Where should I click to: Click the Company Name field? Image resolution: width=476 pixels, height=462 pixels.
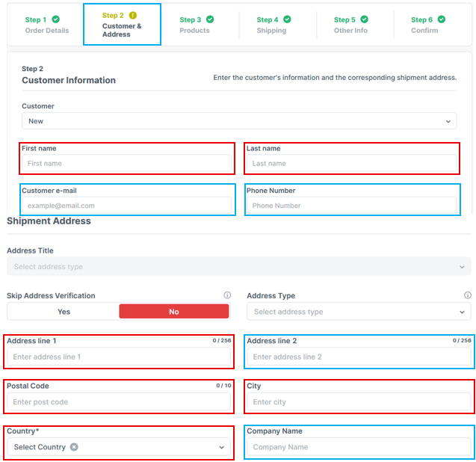coord(359,447)
